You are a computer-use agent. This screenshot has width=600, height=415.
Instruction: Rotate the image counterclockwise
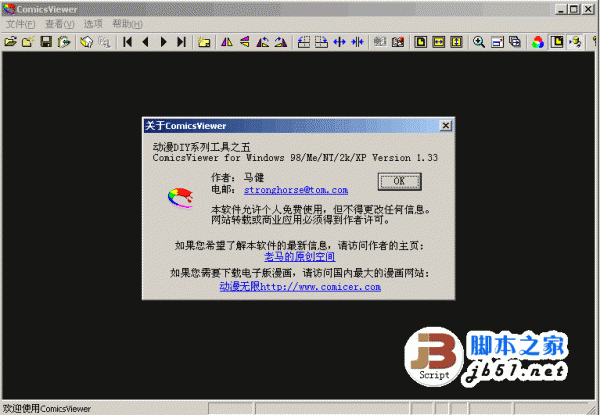262,42
